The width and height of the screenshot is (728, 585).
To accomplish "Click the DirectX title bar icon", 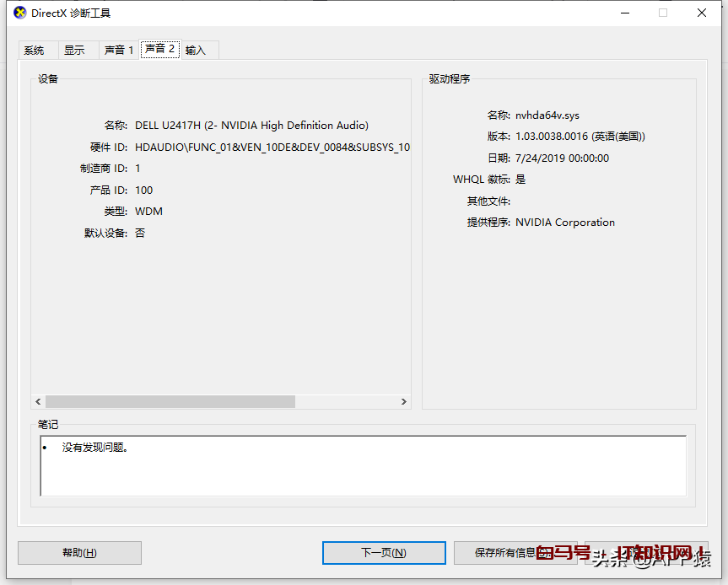I will [x=20, y=13].
